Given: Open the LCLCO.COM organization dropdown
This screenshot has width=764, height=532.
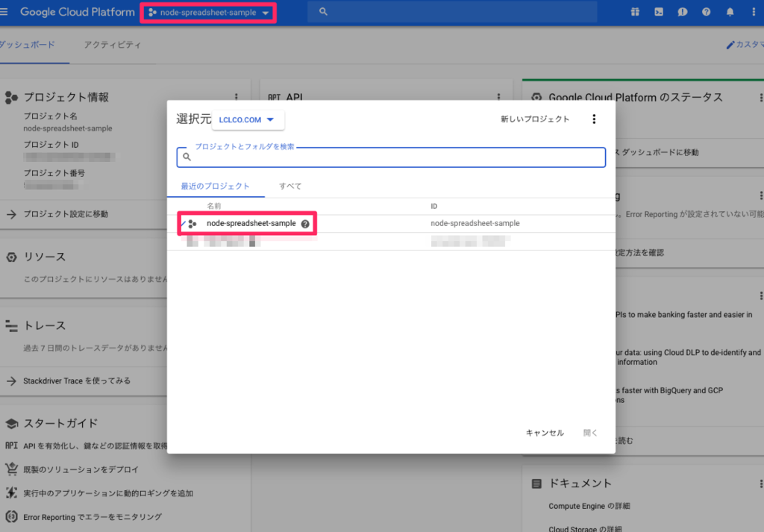Looking at the screenshot, I should tap(248, 119).
